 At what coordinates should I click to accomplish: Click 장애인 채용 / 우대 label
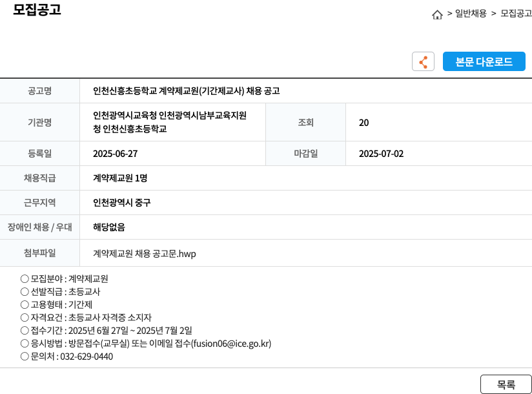click(39, 227)
